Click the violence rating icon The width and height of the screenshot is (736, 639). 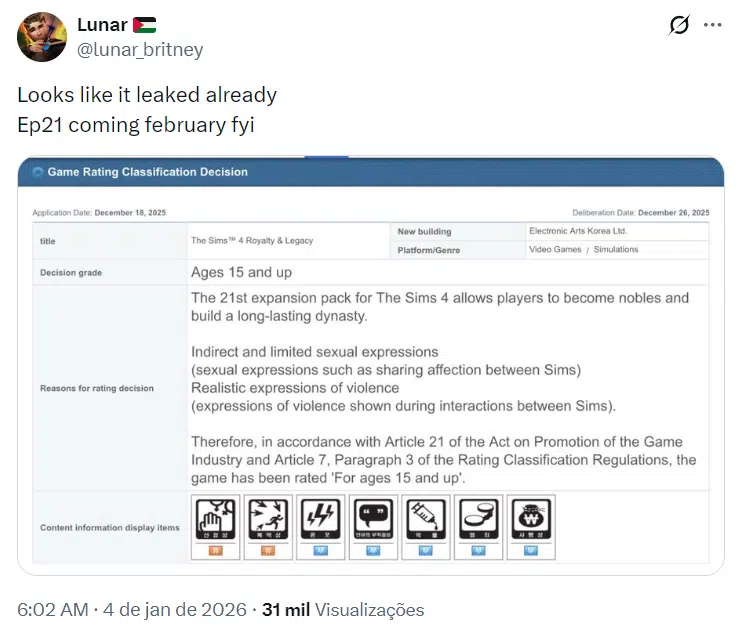coord(268,521)
